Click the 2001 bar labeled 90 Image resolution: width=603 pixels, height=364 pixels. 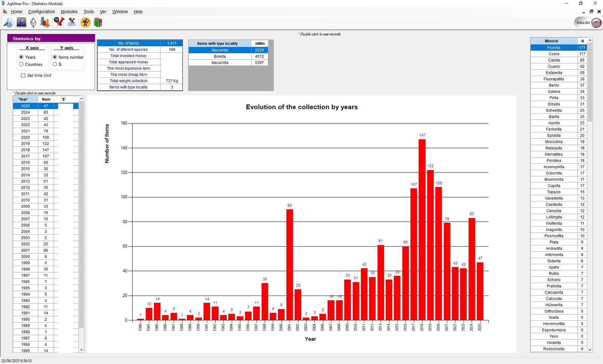pos(289,265)
